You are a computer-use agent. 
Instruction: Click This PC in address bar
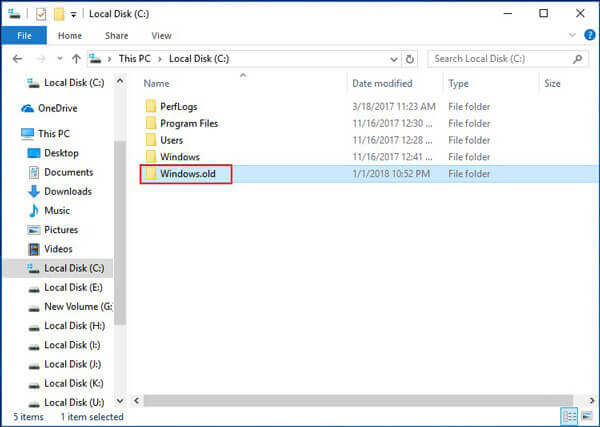coord(135,59)
